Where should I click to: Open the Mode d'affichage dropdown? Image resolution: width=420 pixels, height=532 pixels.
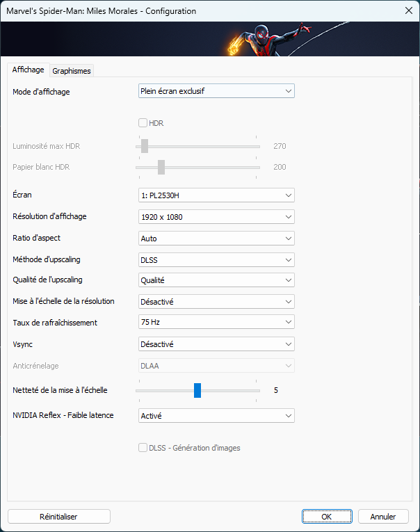[x=216, y=91]
